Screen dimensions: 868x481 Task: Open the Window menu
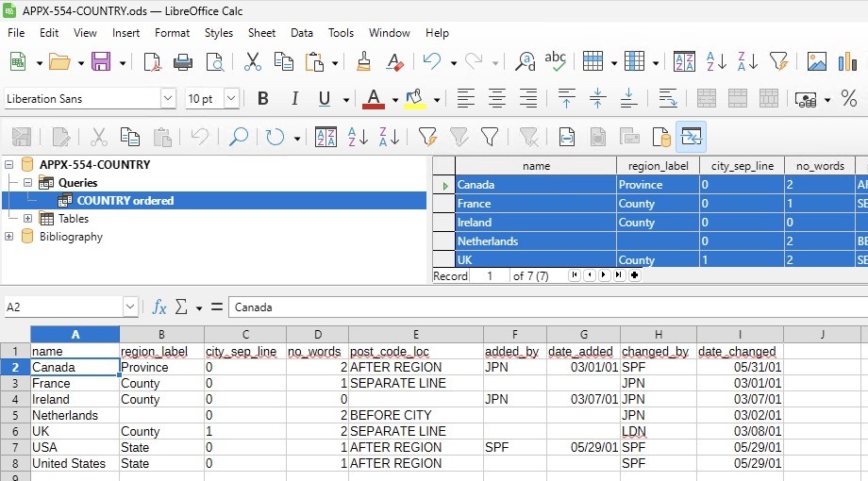(389, 33)
